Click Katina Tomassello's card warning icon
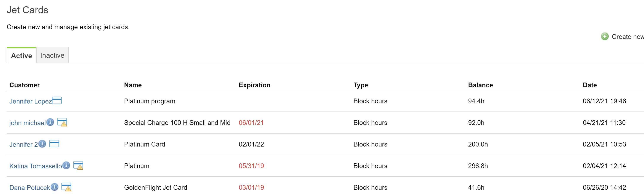This screenshot has width=644, height=196. point(78,165)
